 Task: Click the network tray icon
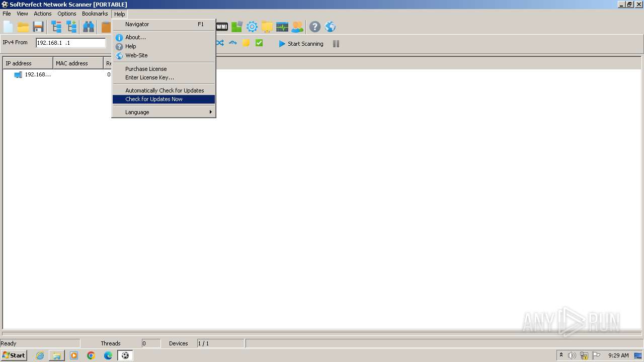pos(584,355)
